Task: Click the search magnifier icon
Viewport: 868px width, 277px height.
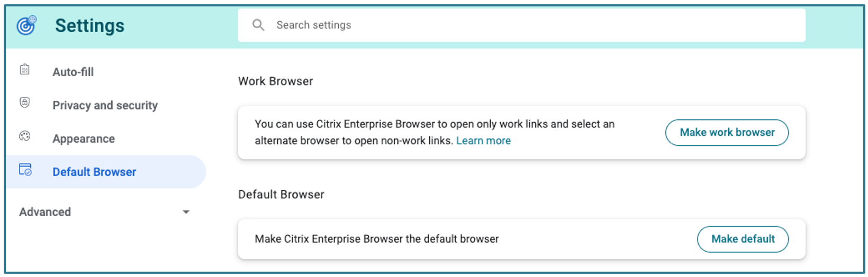Action: 258,25
